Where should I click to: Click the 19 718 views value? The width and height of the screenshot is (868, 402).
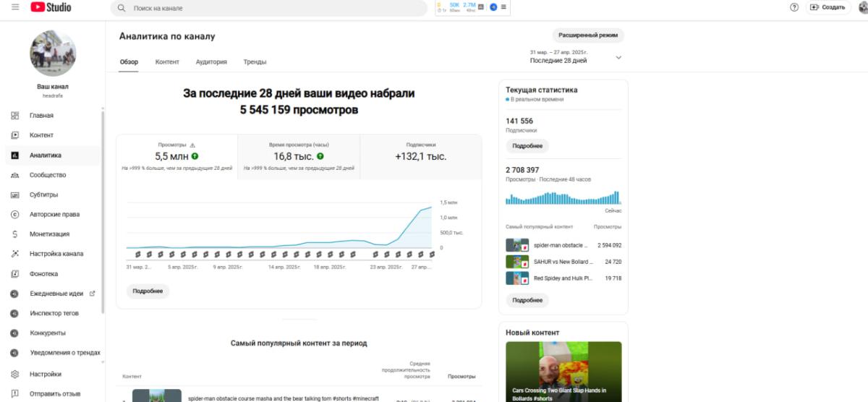(613, 278)
